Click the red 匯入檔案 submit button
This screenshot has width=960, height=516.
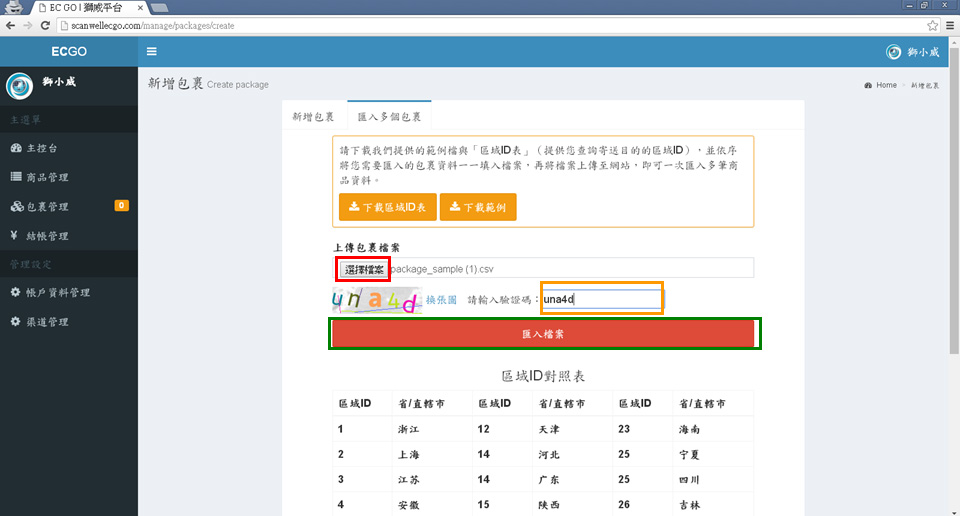[542, 334]
